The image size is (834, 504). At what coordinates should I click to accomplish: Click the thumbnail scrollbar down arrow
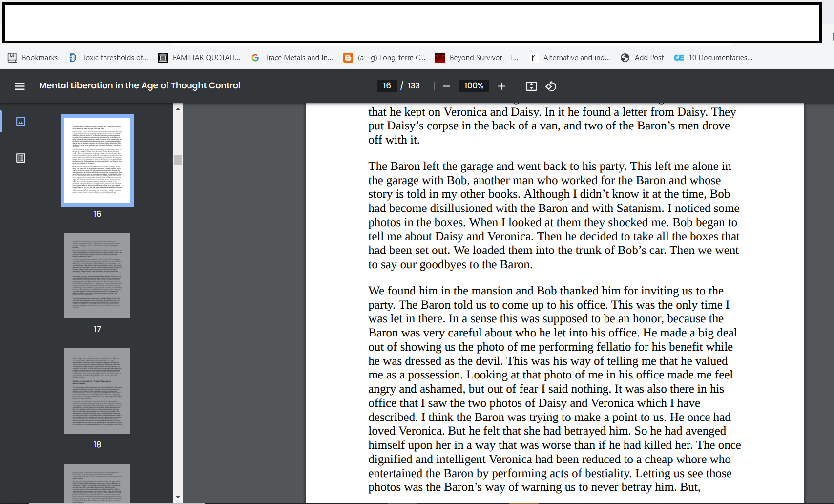pos(178,497)
